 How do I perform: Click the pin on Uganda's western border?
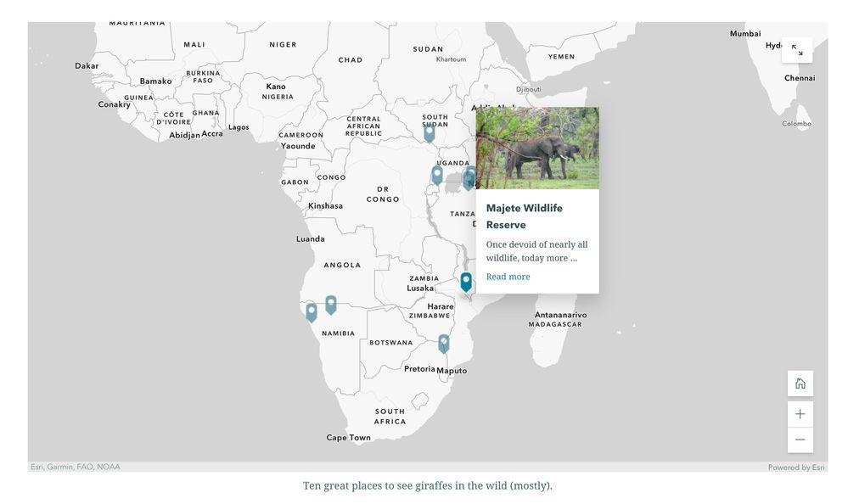coord(437,174)
